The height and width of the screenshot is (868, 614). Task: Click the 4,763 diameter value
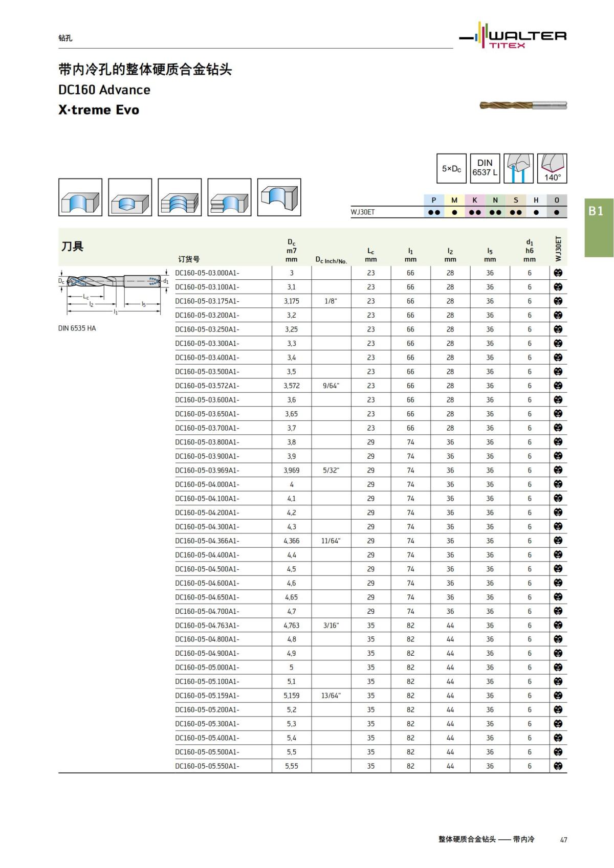point(292,625)
